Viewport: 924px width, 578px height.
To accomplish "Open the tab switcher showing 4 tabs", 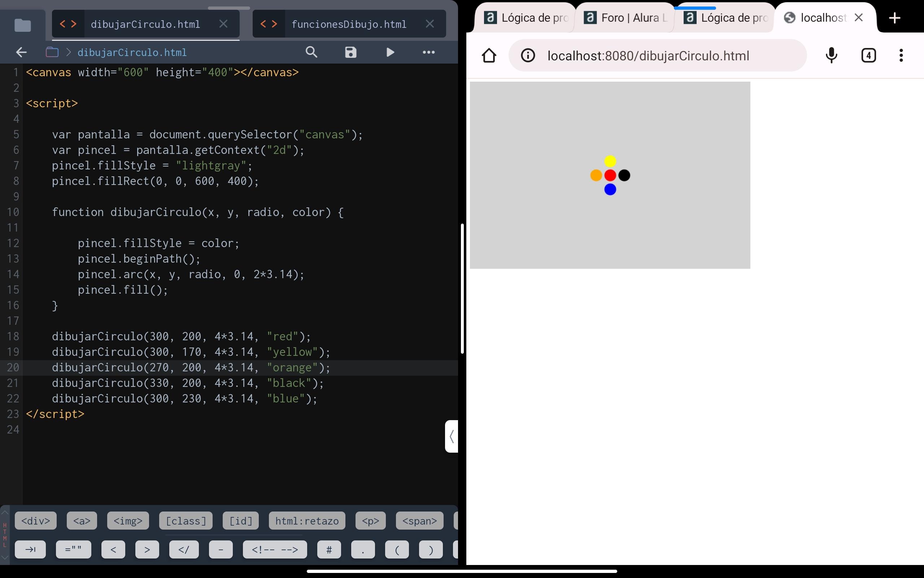I will coord(868,56).
